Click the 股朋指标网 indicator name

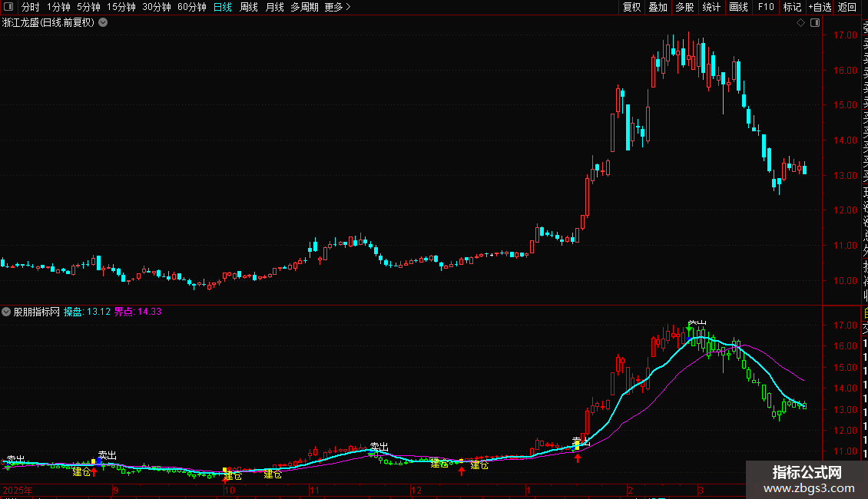pos(37,312)
